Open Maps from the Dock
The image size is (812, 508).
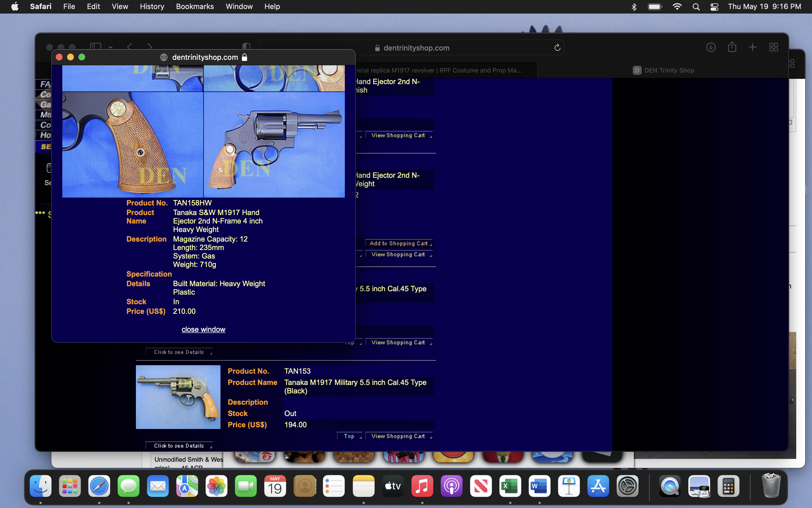[187, 486]
